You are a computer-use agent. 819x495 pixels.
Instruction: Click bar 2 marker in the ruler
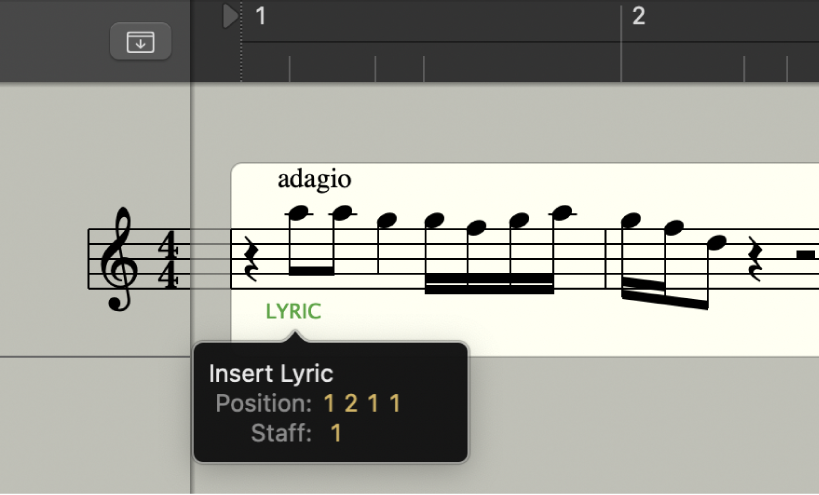point(637,16)
